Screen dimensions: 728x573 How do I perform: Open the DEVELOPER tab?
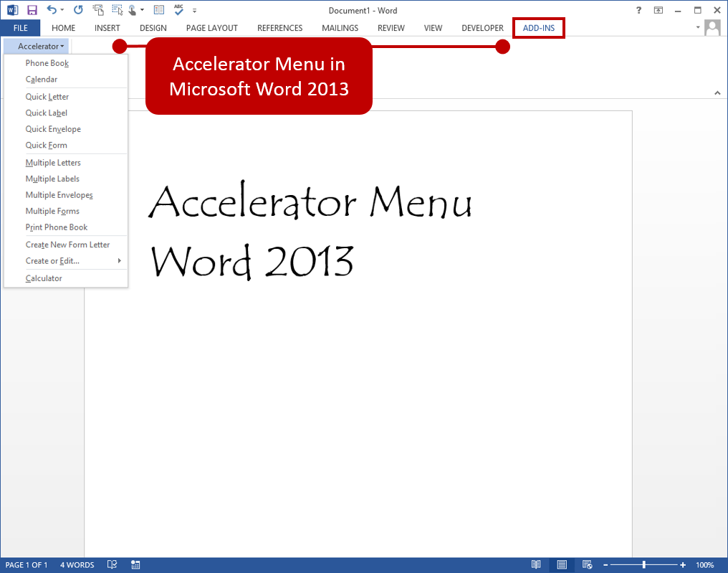click(x=482, y=28)
